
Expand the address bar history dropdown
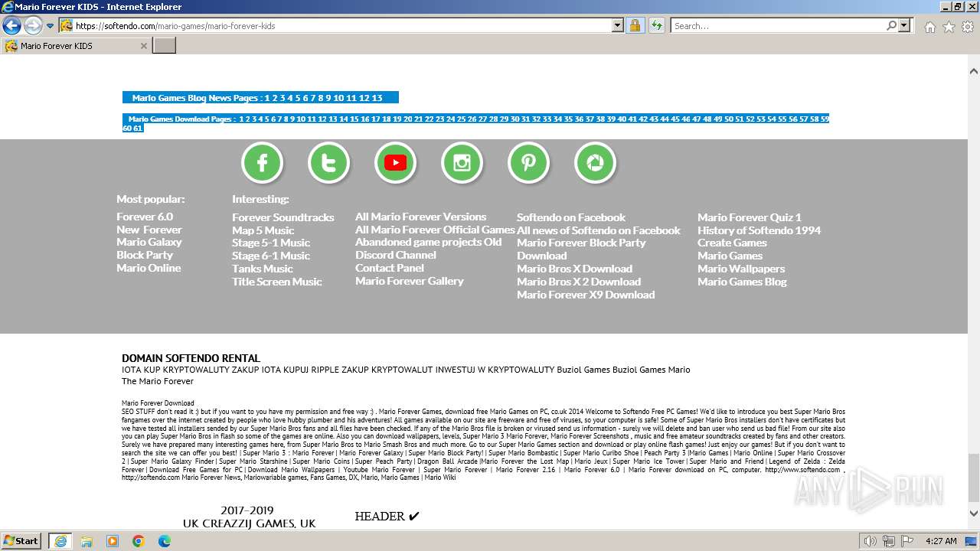pos(618,25)
